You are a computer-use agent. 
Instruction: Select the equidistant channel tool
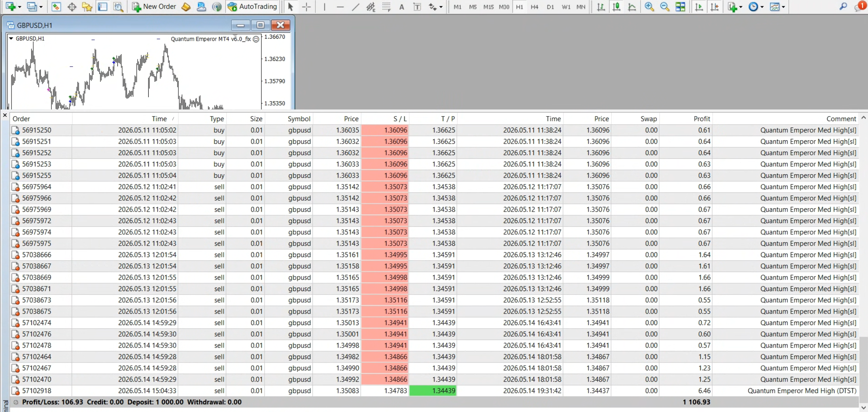[371, 7]
